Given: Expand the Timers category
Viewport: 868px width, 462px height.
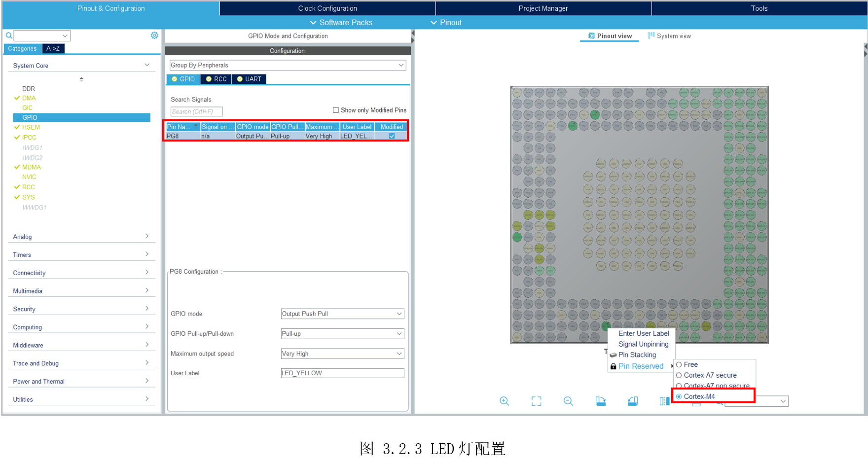Looking at the screenshot, I should click(x=81, y=255).
